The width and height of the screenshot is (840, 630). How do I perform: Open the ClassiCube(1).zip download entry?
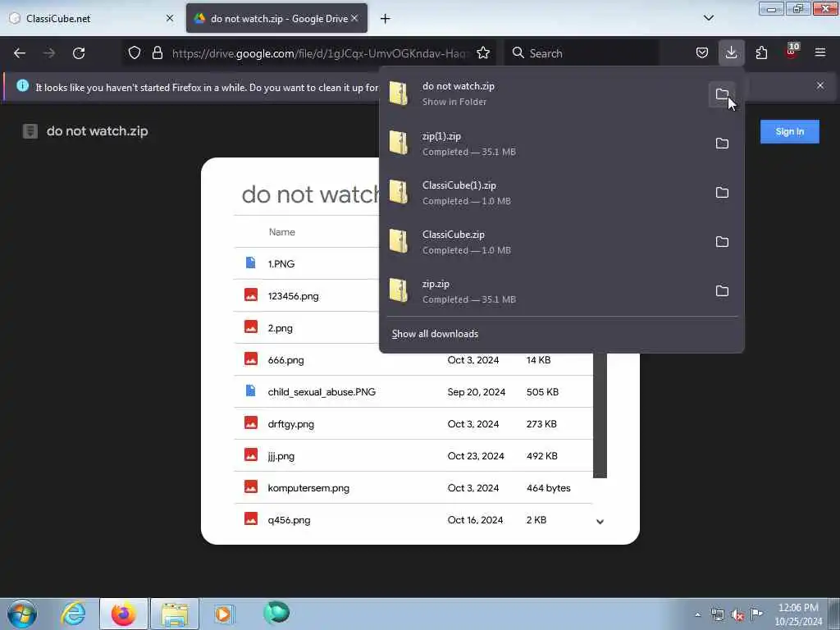tap(543, 193)
